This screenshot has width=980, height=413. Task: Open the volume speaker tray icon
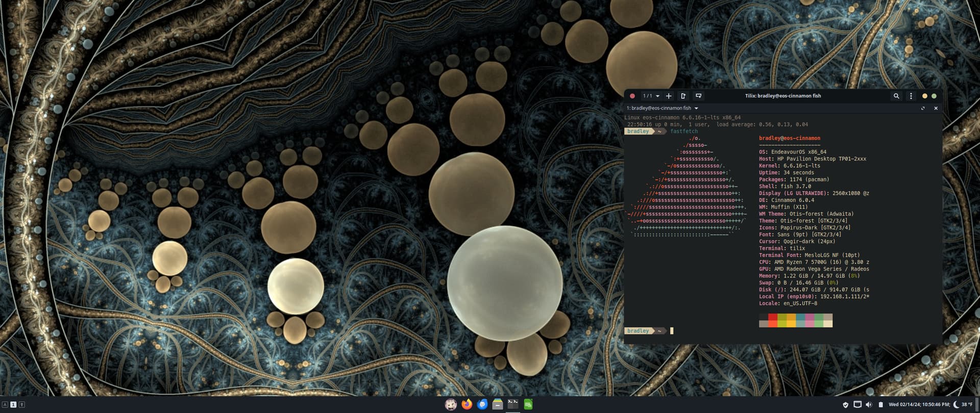pyautogui.click(x=869, y=405)
